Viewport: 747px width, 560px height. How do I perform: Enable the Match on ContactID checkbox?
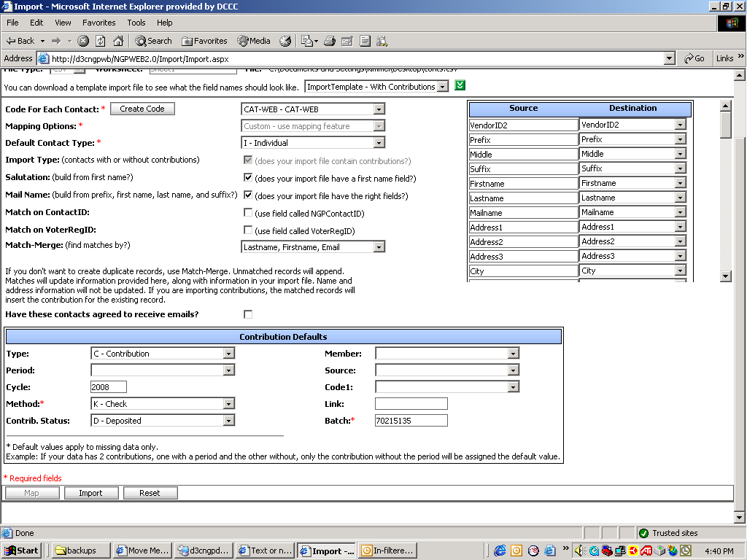point(248,213)
